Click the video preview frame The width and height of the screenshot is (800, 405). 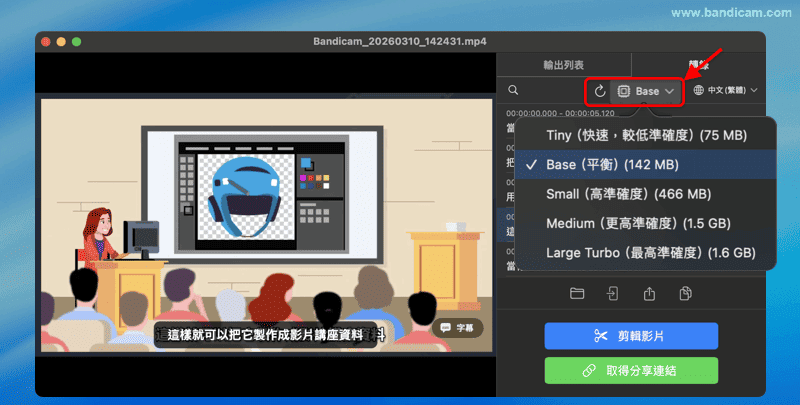point(266,225)
